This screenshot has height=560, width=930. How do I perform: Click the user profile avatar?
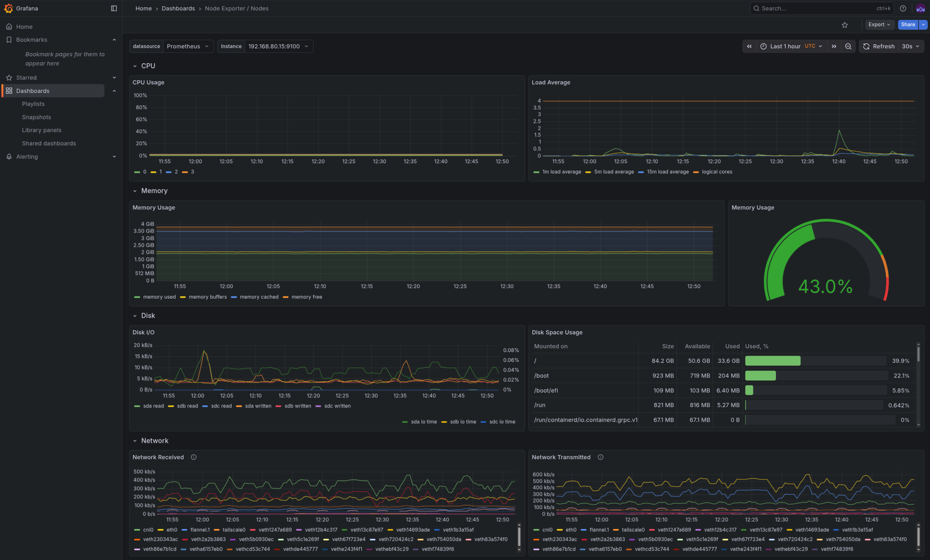coord(920,8)
